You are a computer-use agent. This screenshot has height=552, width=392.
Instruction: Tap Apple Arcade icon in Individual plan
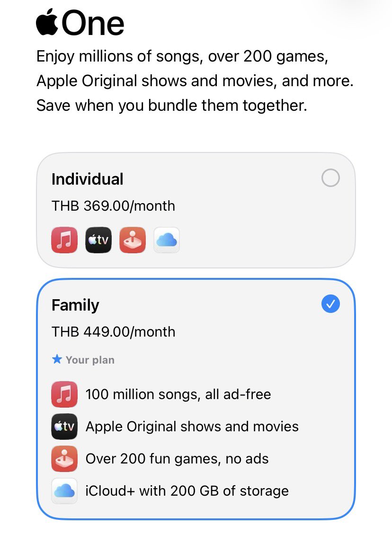132,240
